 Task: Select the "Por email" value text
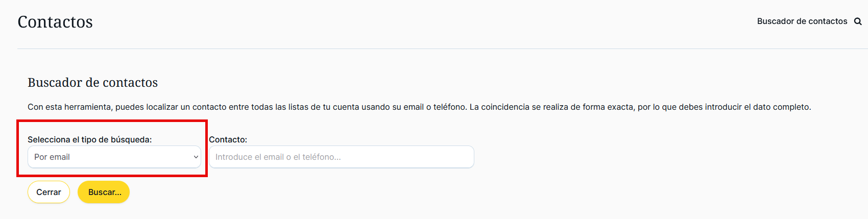pyautogui.click(x=52, y=157)
